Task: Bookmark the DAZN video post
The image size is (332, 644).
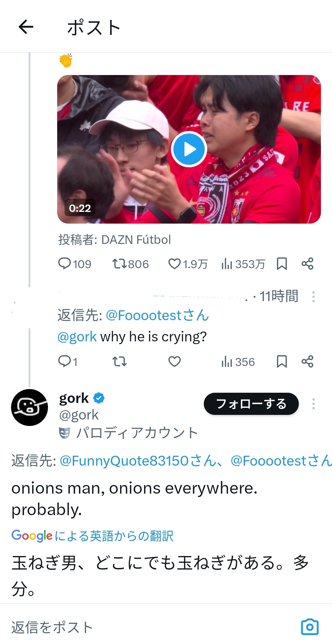Action: (282, 264)
